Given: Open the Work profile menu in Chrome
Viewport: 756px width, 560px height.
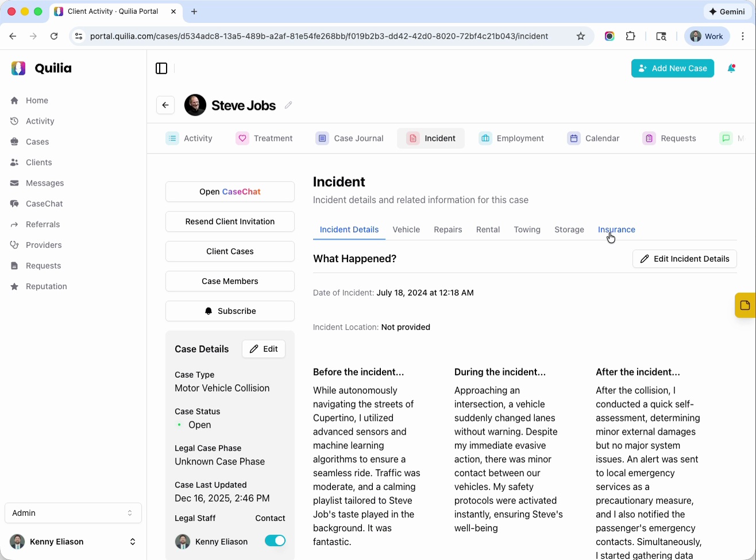Looking at the screenshot, I should coord(707,36).
